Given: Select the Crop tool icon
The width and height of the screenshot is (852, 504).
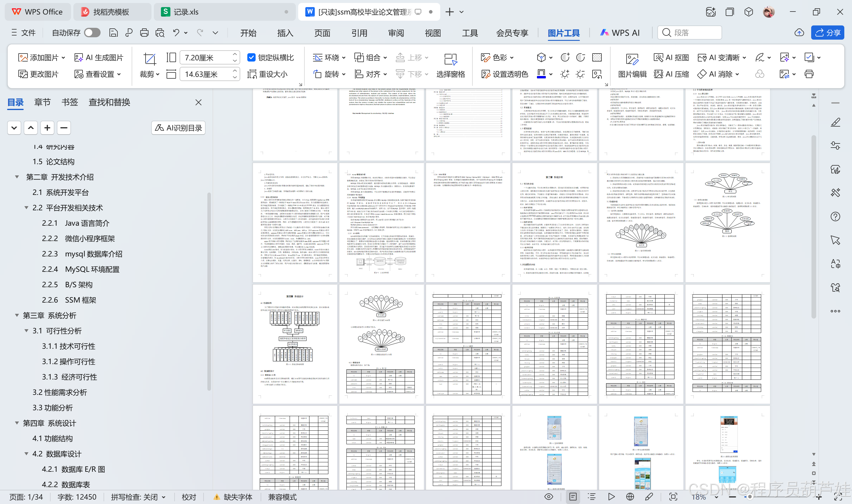Looking at the screenshot, I should [x=149, y=59].
